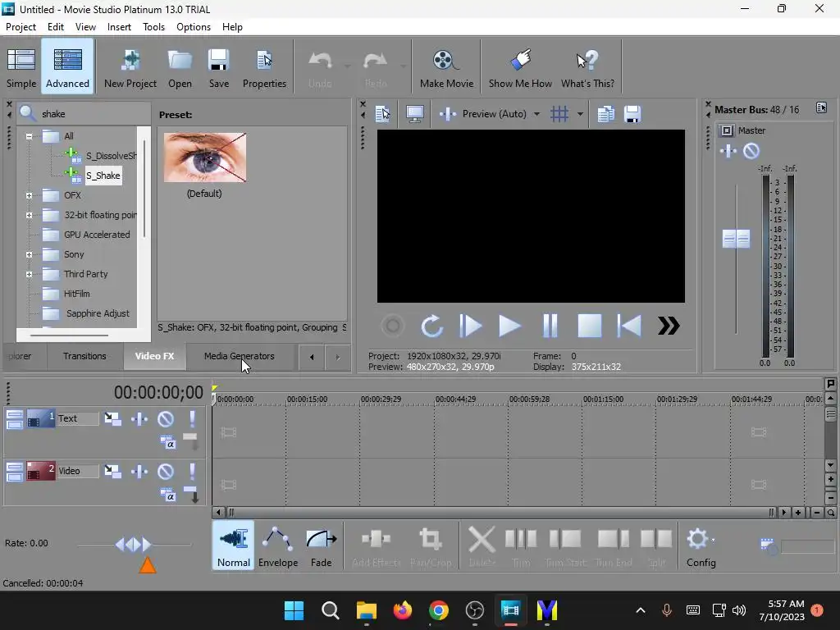The width and height of the screenshot is (840, 630).
Task: Open a file with the Open icon
Action: (180, 68)
